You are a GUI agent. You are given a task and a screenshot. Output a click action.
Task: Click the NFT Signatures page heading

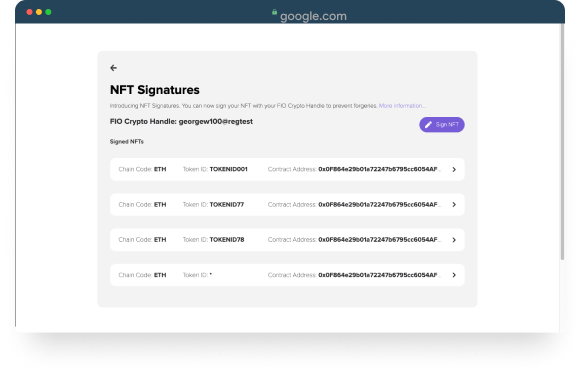pos(155,90)
